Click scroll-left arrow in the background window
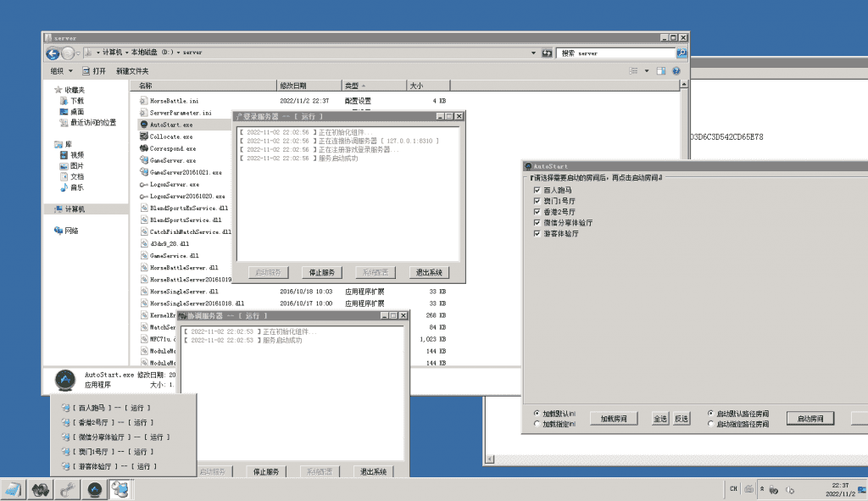This screenshot has width=868, height=501. (490, 459)
